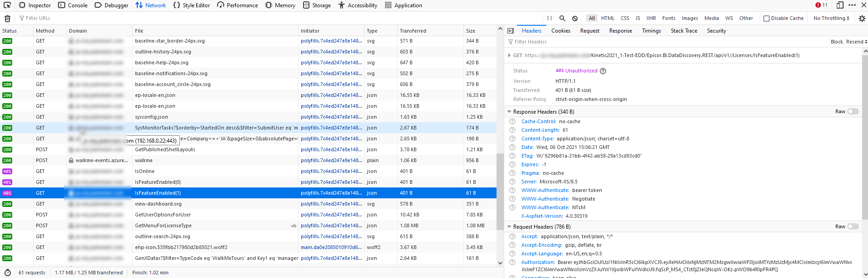Toggle the request details pane icon
The height and width of the screenshot is (278, 868).
[511, 31]
